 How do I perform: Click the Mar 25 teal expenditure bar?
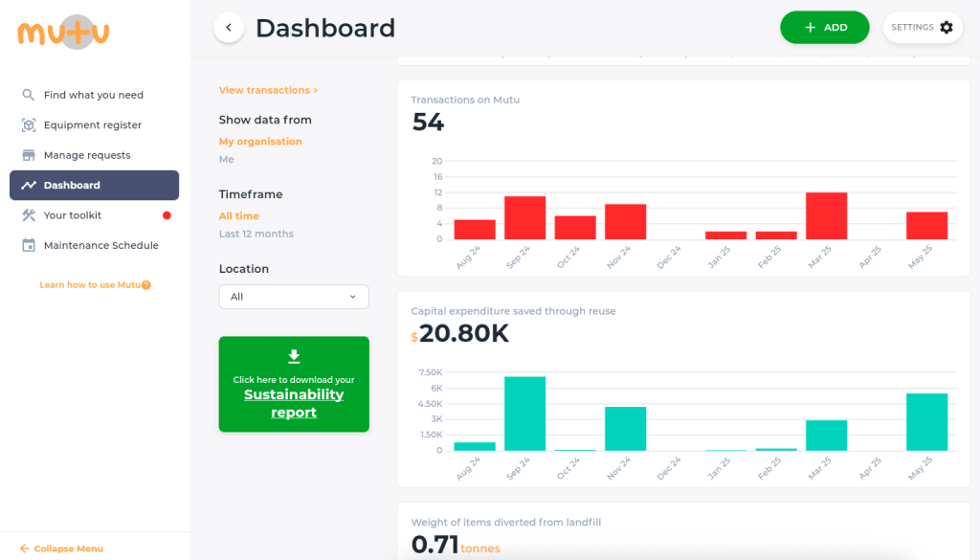pyautogui.click(x=826, y=436)
